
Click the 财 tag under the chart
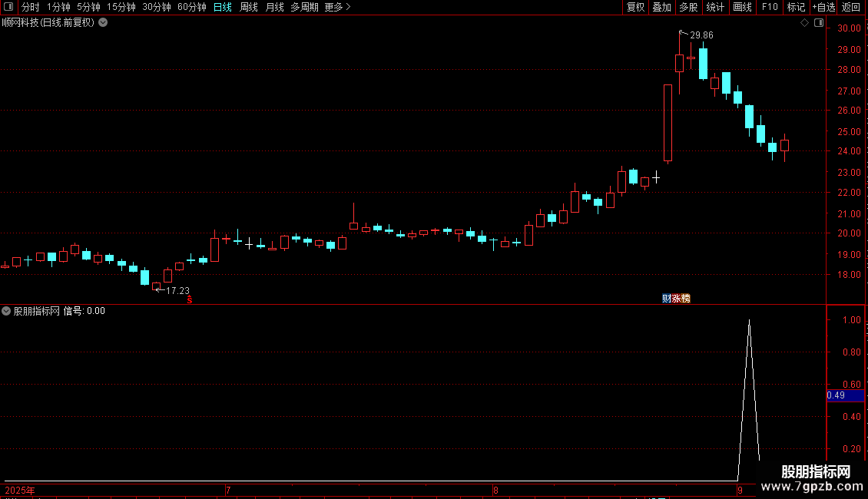click(x=667, y=299)
